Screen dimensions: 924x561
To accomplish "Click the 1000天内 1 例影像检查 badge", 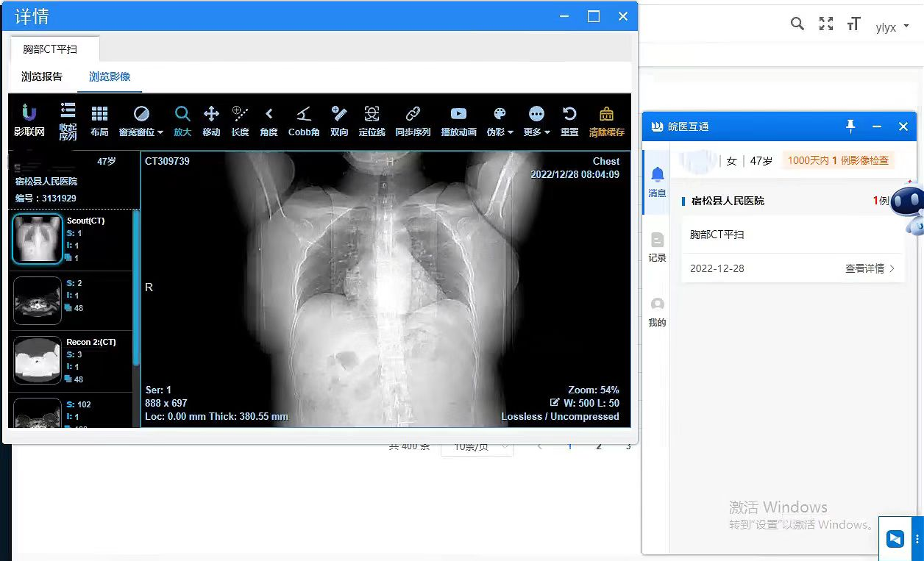I will click(x=838, y=160).
